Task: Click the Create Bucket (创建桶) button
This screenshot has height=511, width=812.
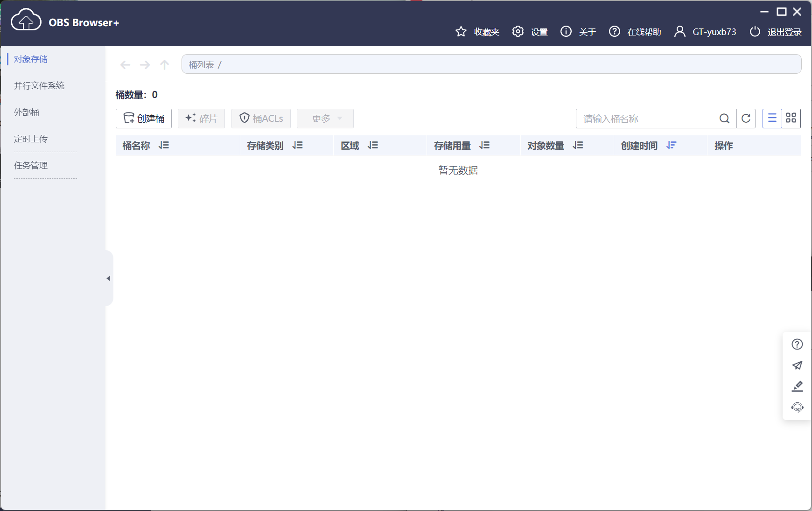Action: (x=144, y=119)
